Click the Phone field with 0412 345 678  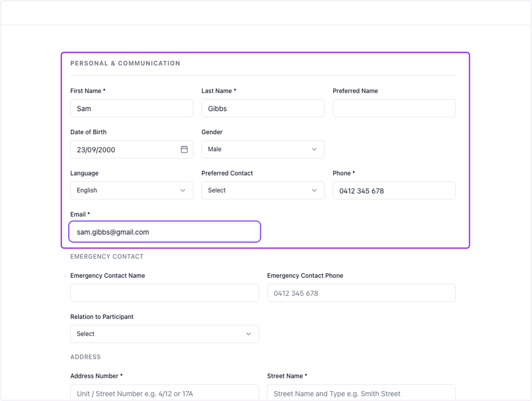coord(394,191)
